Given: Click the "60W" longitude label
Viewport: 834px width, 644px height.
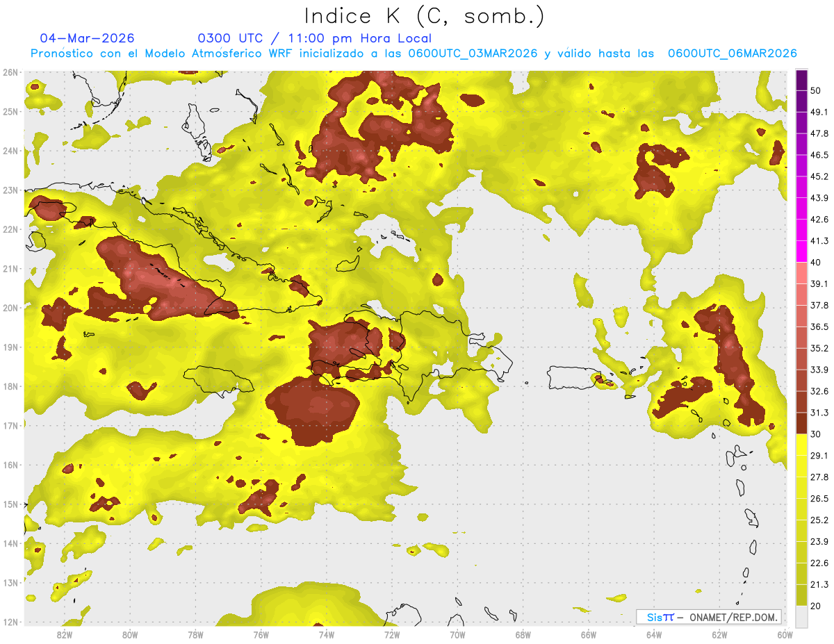Looking at the screenshot, I should (x=785, y=634).
